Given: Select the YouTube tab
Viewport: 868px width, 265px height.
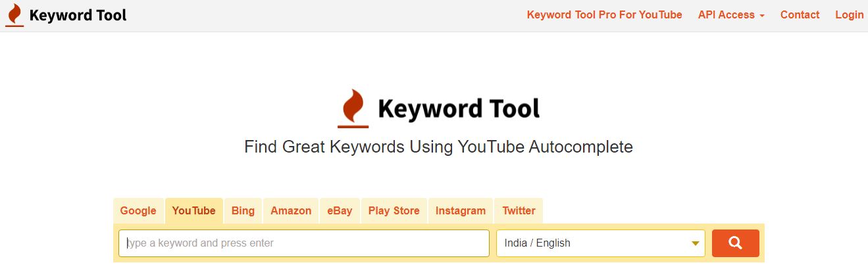Looking at the screenshot, I should 194,211.
